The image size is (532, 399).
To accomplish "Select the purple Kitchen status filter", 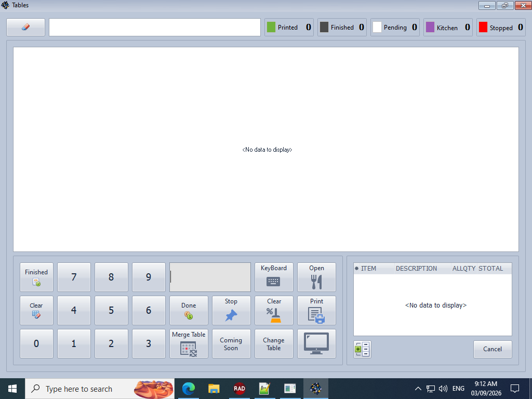I will click(x=430, y=27).
